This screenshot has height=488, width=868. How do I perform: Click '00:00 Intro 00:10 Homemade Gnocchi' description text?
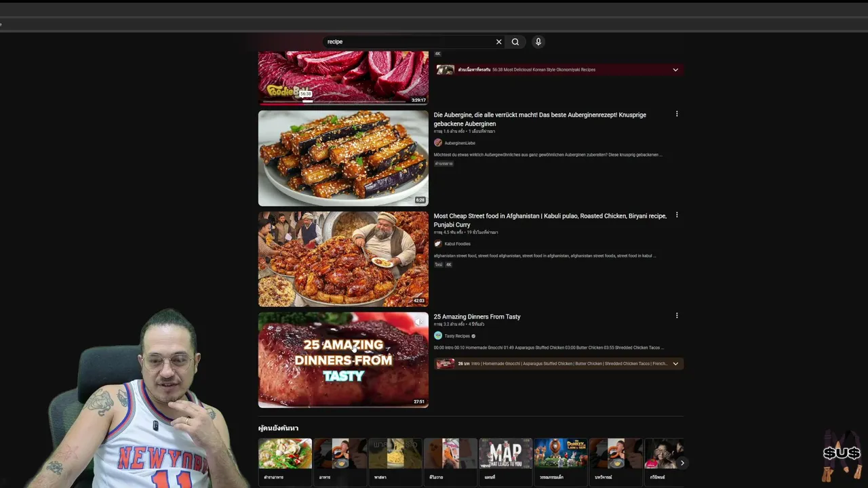click(x=549, y=348)
